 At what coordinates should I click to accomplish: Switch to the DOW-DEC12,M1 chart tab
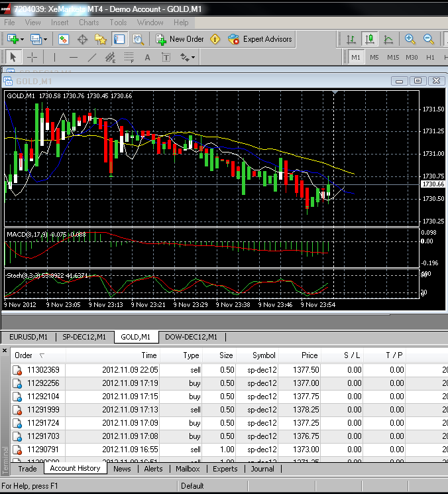(191, 337)
